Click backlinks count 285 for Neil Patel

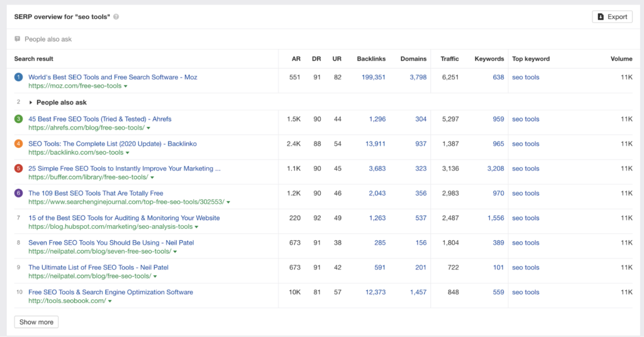coord(380,243)
